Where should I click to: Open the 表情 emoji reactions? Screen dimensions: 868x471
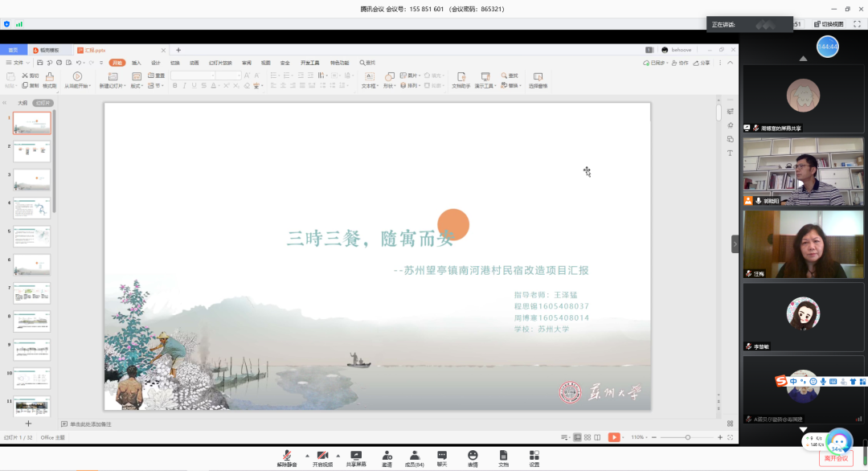473,458
